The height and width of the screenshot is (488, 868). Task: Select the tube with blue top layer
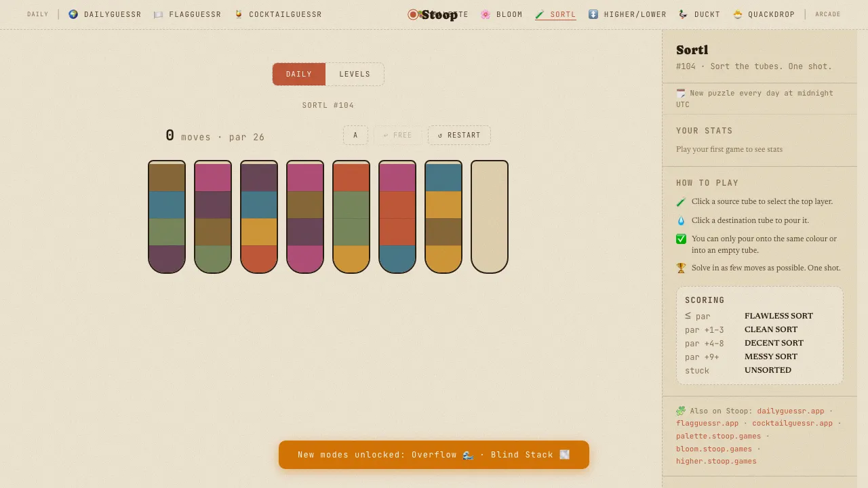click(x=443, y=217)
